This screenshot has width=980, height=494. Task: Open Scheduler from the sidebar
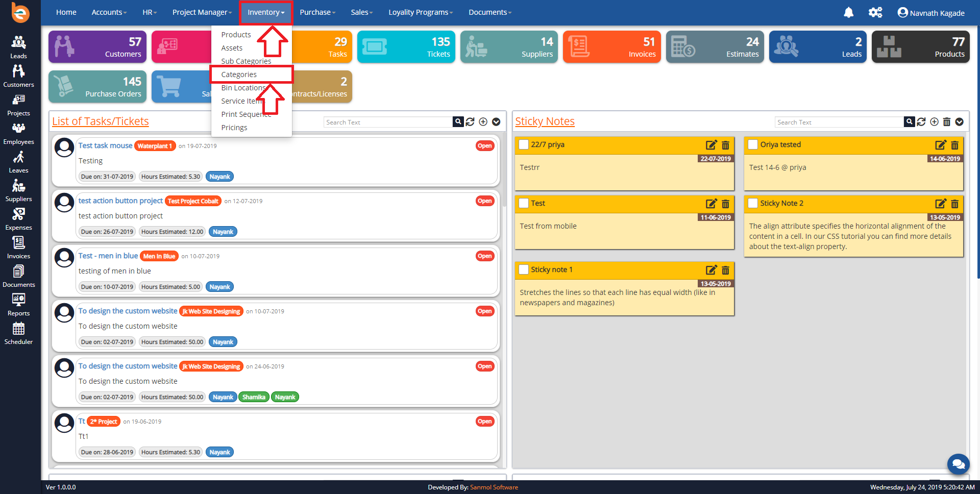(x=19, y=333)
